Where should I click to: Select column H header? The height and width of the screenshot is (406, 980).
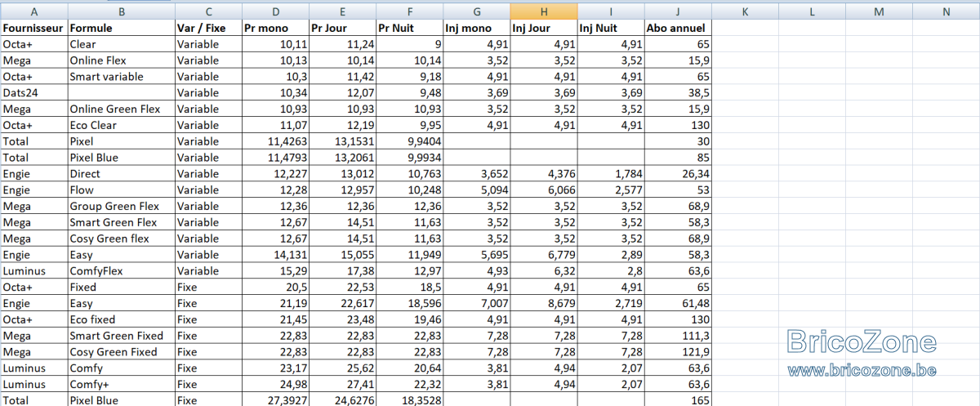click(x=543, y=11)
